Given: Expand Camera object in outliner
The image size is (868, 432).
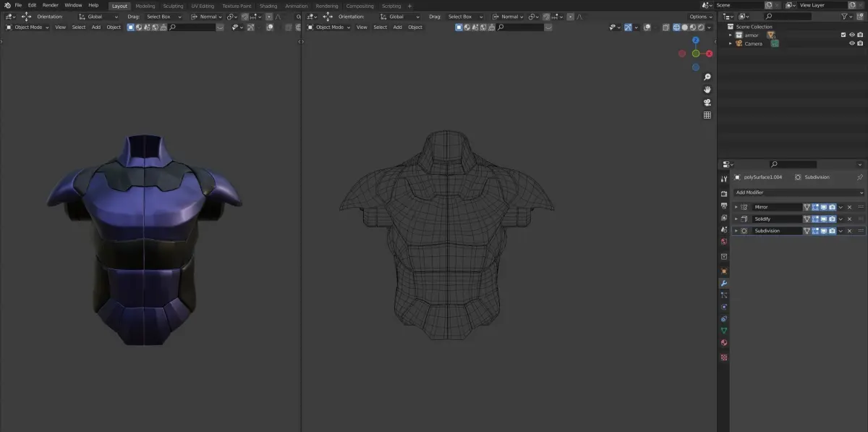Looking at the screenshot, I should (x=731, y=43).
